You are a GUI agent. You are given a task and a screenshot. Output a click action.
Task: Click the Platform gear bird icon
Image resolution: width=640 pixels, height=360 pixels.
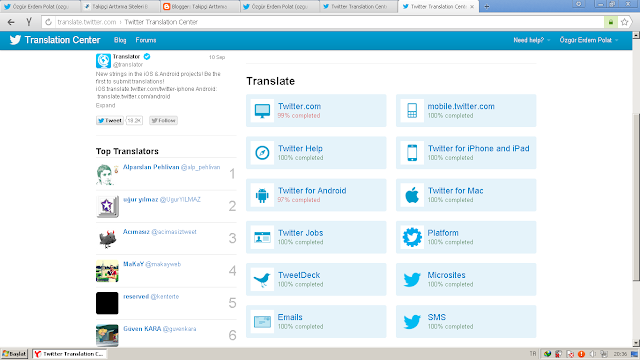coord(412,237)
